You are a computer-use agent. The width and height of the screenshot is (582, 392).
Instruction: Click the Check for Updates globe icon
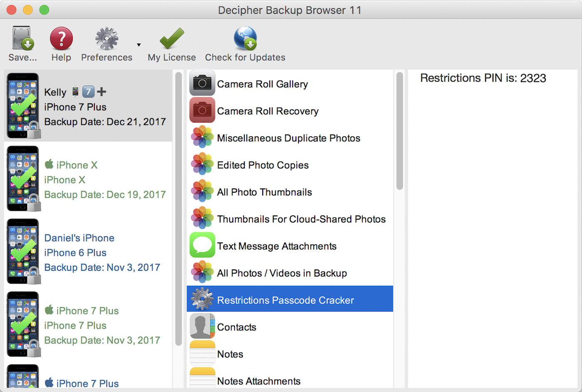[245, 38]
